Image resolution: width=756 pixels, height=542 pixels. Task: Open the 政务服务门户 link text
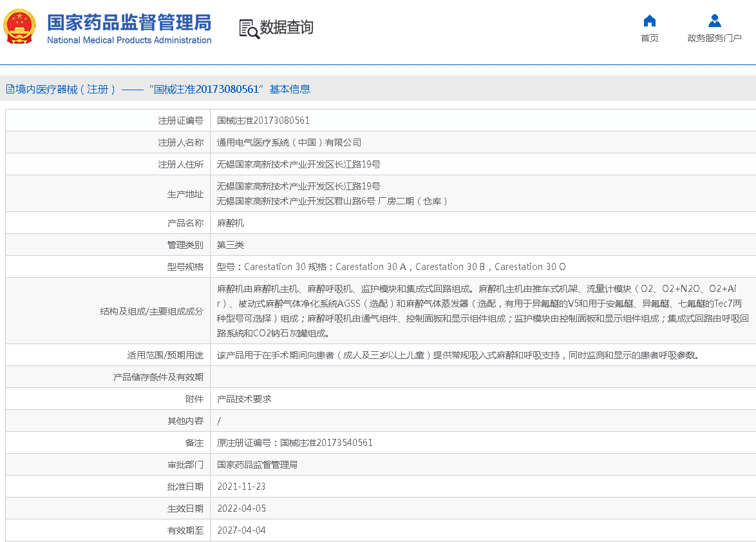point(714,38)
